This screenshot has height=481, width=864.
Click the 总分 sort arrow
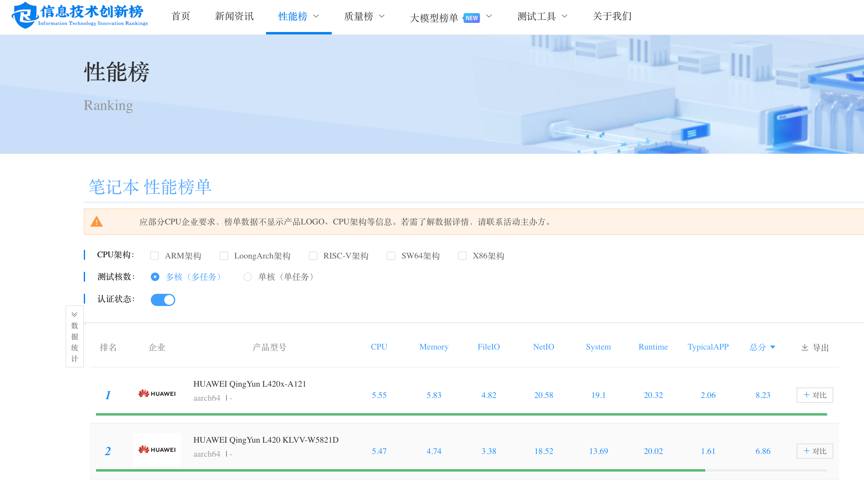(773, 348)
